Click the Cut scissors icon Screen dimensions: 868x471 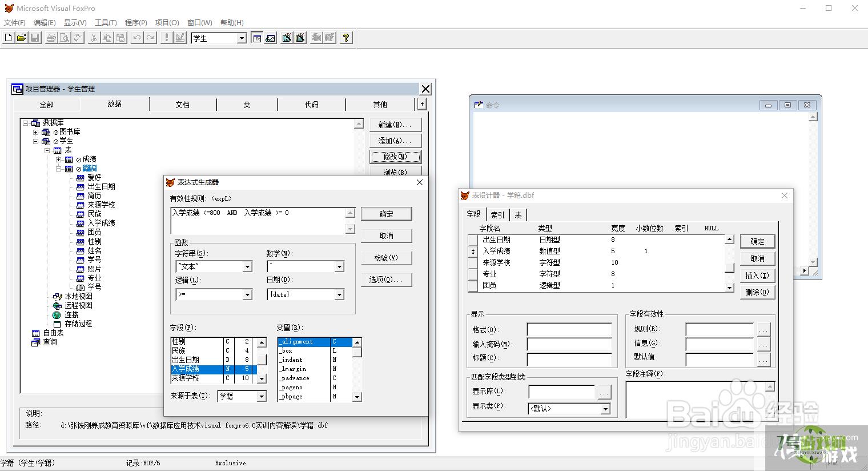point(94,38)
